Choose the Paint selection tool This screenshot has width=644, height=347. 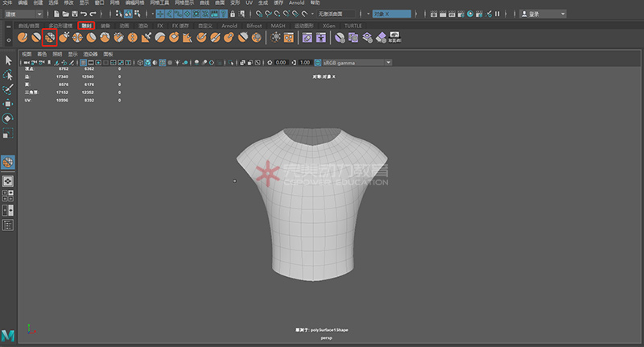pyautogui.click(x=8, y=89)
